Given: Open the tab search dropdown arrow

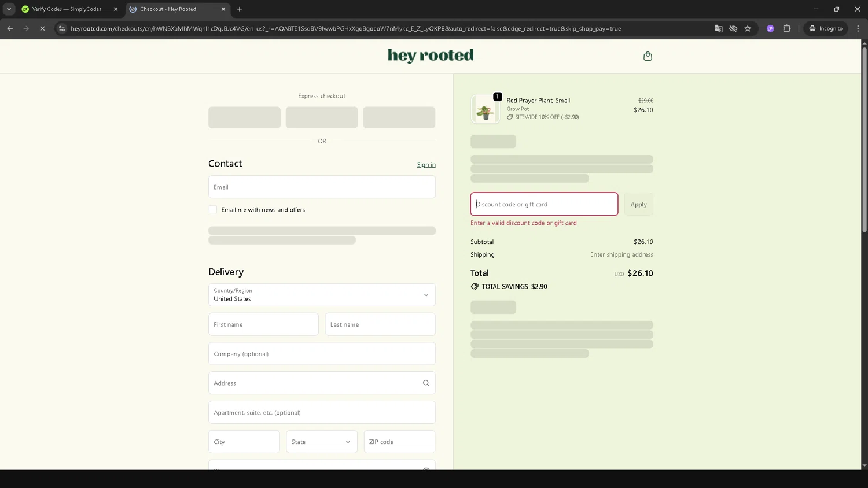Looking at the screenshot, I should [9, 9].
